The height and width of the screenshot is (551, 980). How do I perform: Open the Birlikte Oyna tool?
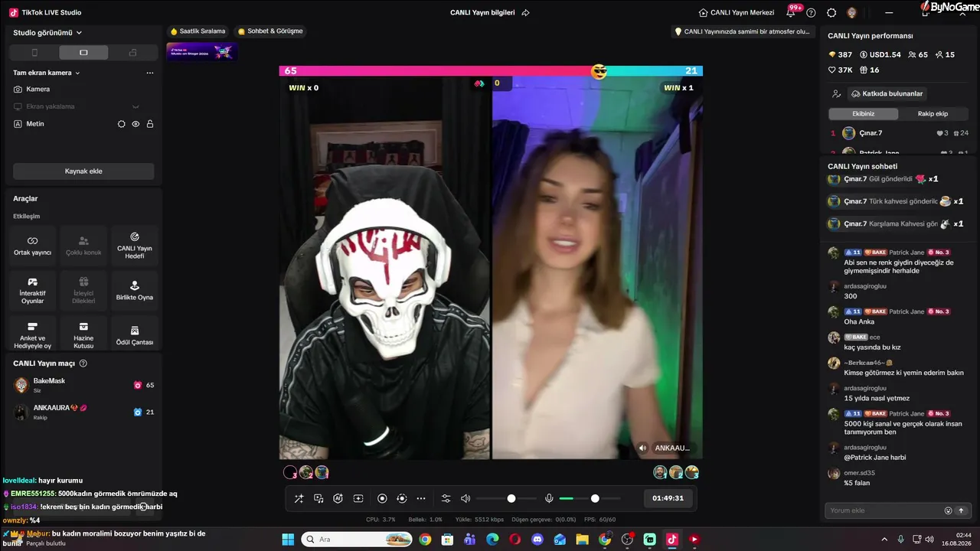pos(135,291)
